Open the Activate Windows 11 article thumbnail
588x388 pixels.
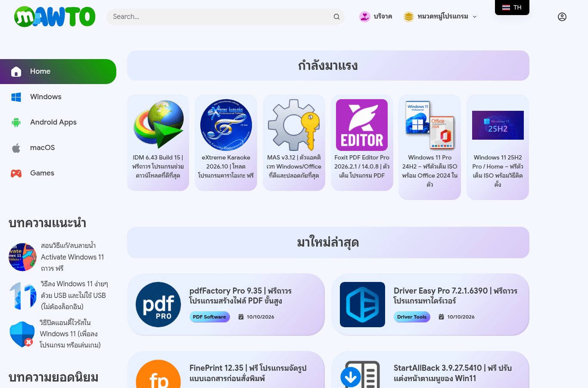(22, 257)
